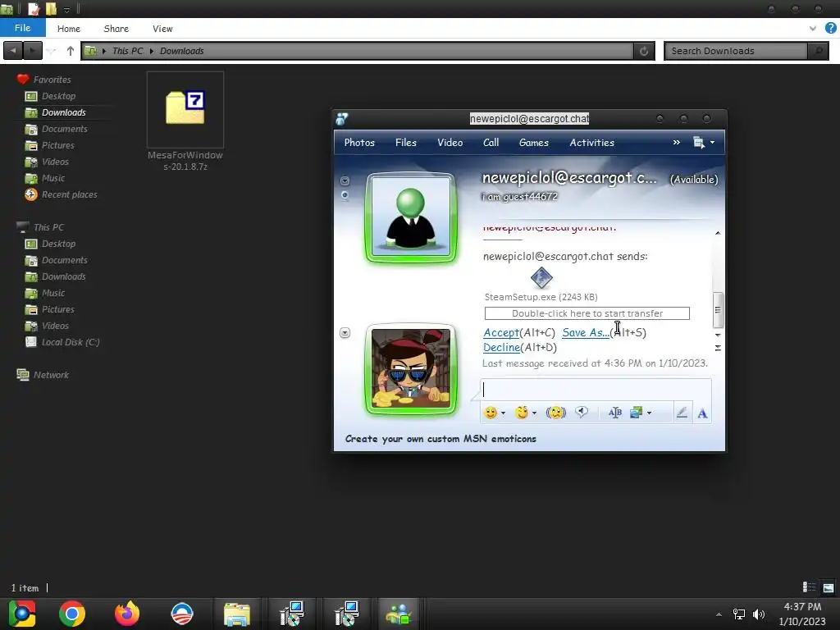
Task: Click the show menu icon in Messenger toolbar
Action: [699, 143]
